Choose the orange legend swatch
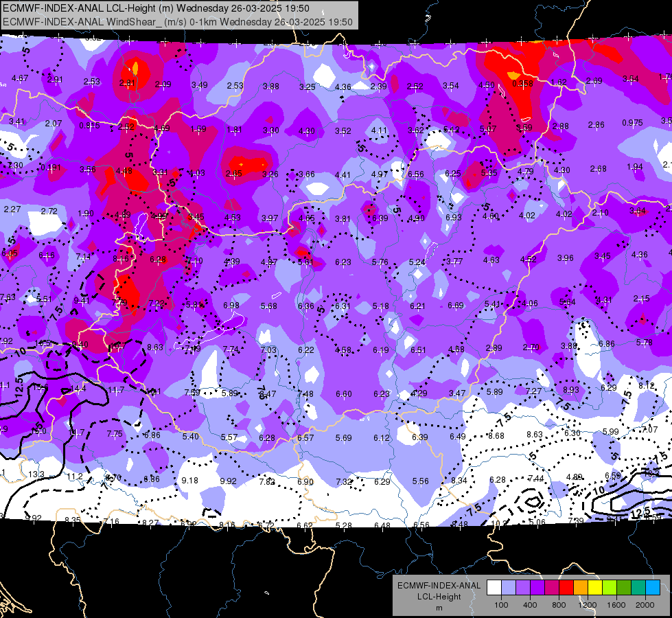The width and height of the screenshot is (672, 618). click(x=581, y=588)
